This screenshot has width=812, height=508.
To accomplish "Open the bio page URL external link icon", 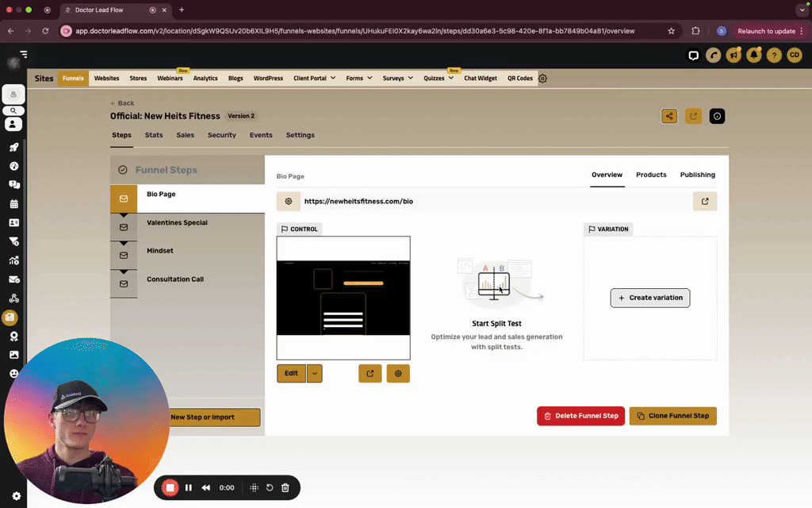I will click(705, 201).
